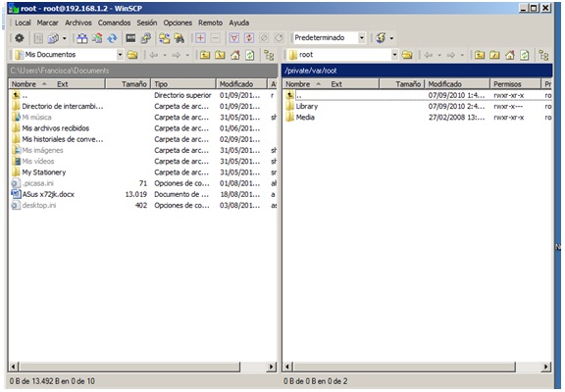Screen dimensions: 565x392
Task: Expand the session globe dropdown arrow
Action: pyautogui.click(x=391, y=38)
